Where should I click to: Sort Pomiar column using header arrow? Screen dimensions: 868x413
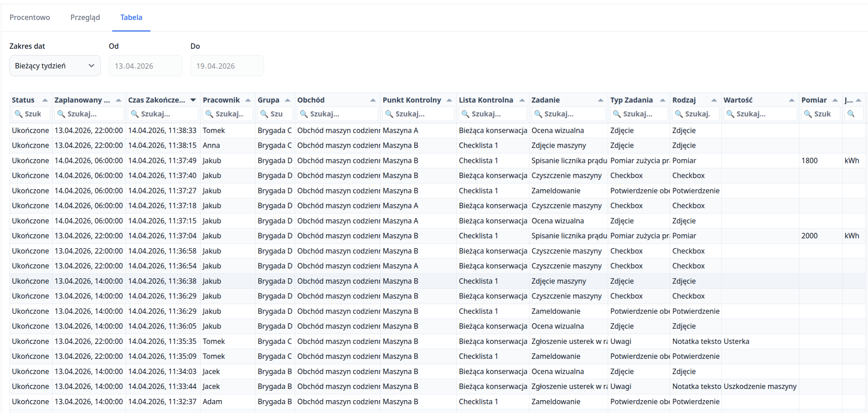[x=835, y=100]
